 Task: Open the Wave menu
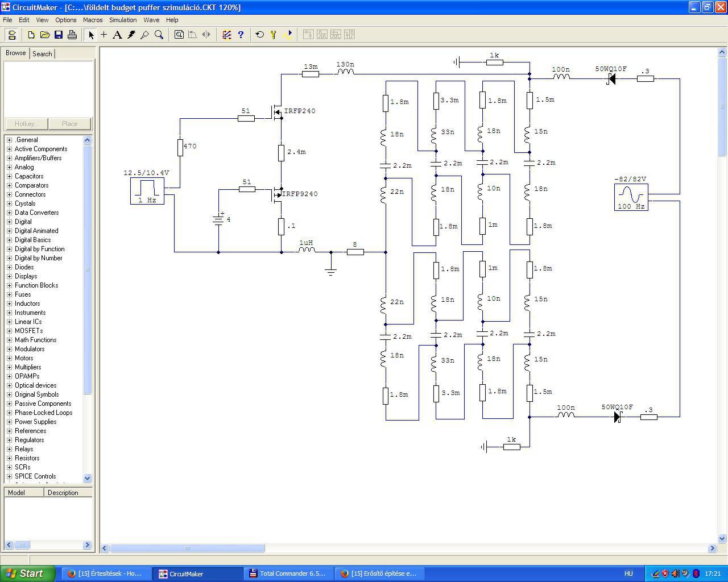point(151,20)
